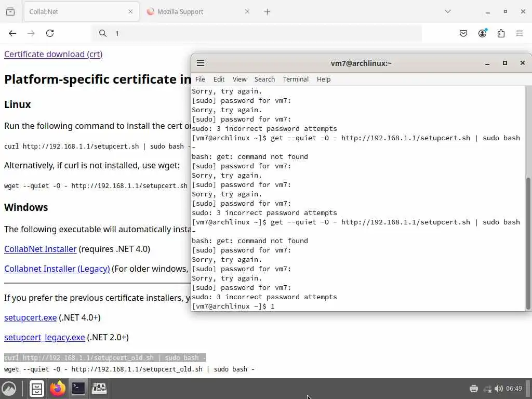Open the Firefox view tab icon
532x399 pixels.
[x=10, y=11]
